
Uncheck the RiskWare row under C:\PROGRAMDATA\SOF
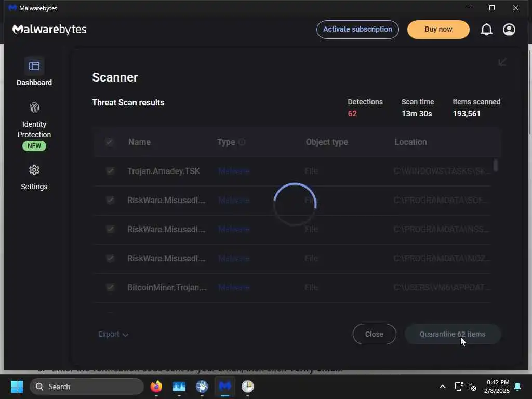(x=110, y=200)
